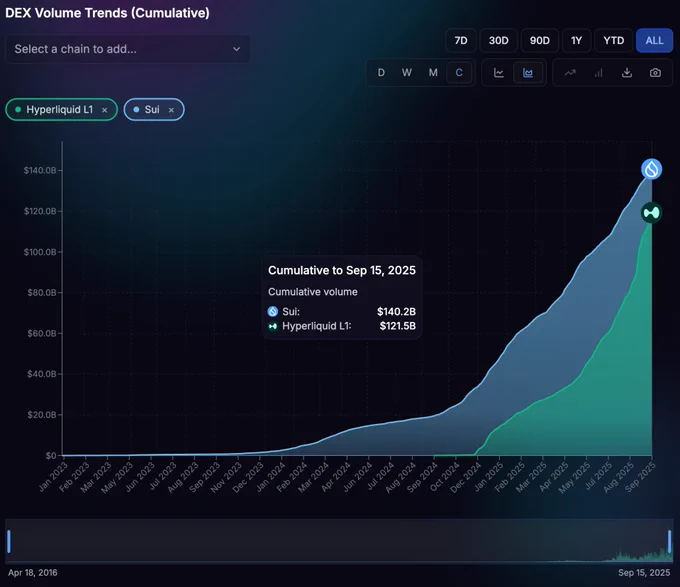
Task: Switch to area chart view icon
Action: point(528,73)
